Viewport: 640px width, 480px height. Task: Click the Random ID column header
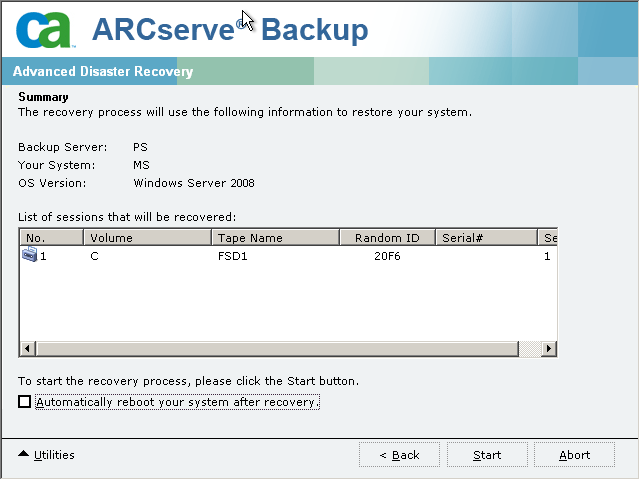point(387,238)
